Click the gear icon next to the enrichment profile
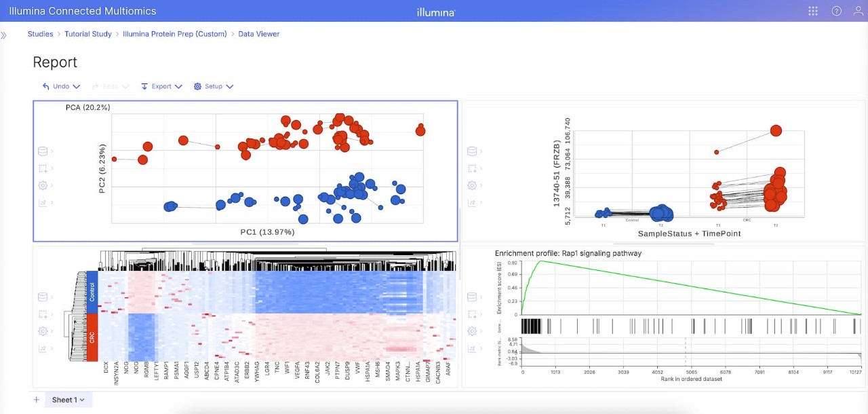 tap(471, 331)
